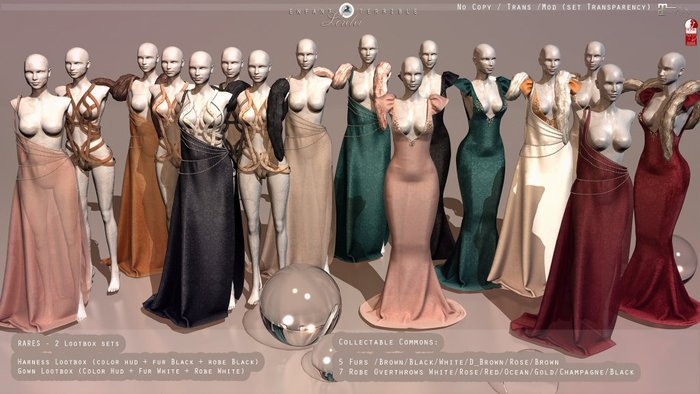Click the 'RARES - 2 Lootbox sets' label
The width and height of the screenshot is (700, 394).
pos(68,344)
